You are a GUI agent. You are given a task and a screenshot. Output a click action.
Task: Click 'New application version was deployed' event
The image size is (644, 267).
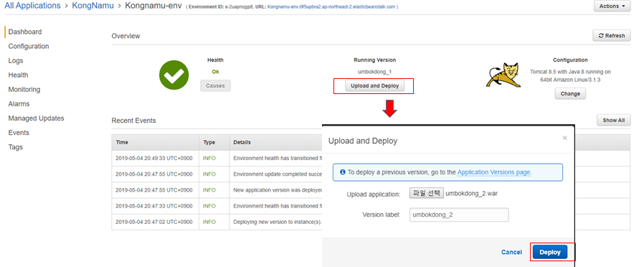coord(278,190)
